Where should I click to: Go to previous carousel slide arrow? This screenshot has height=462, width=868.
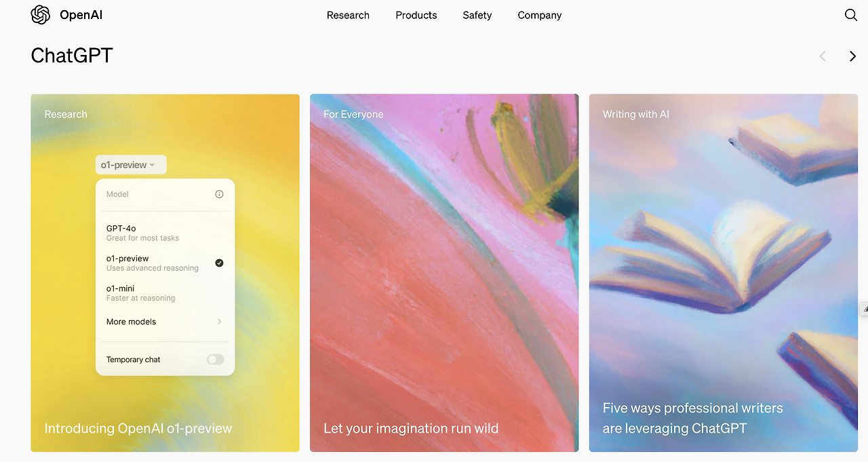(823, 56)
